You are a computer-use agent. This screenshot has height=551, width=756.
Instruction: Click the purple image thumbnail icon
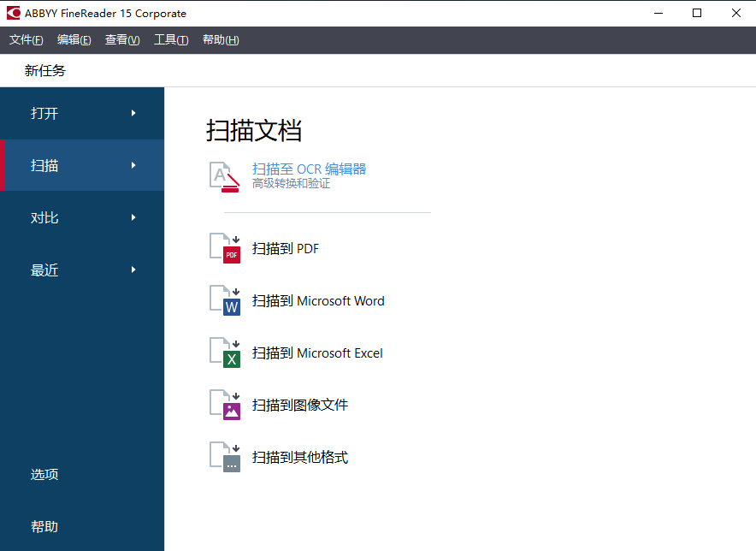point(224,405)
